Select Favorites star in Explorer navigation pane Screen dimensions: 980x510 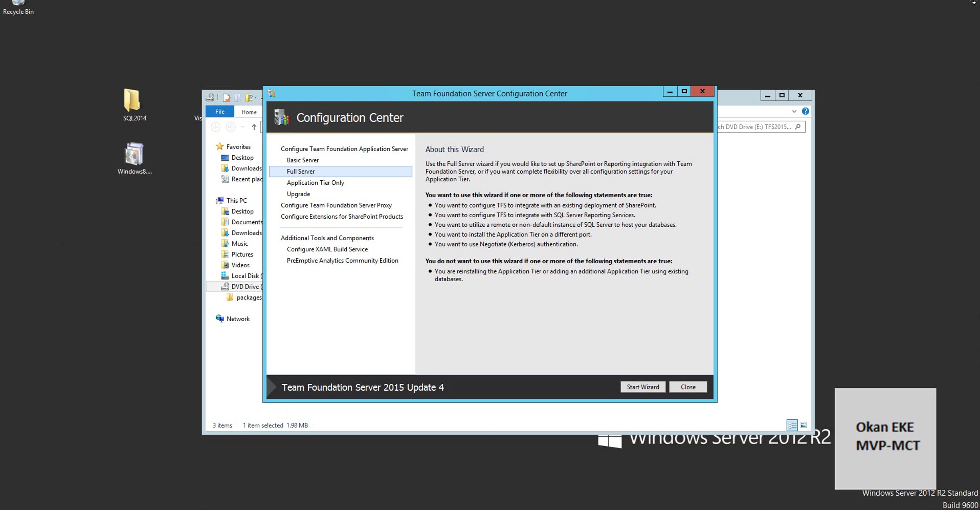pos(220,146)
